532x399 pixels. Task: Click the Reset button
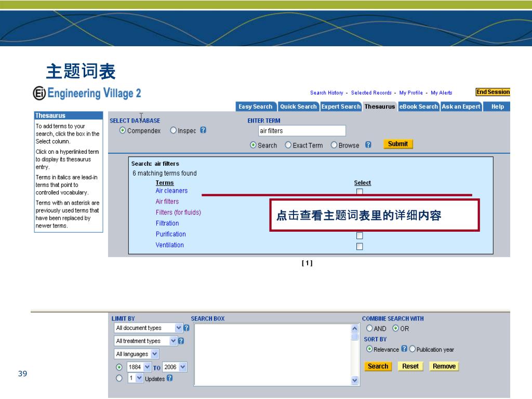point(410,366)
